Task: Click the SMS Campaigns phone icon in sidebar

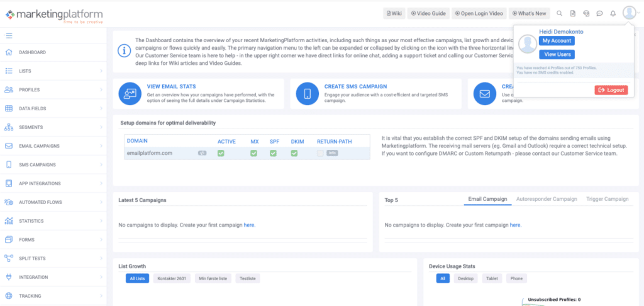Action: coord(9,164)
